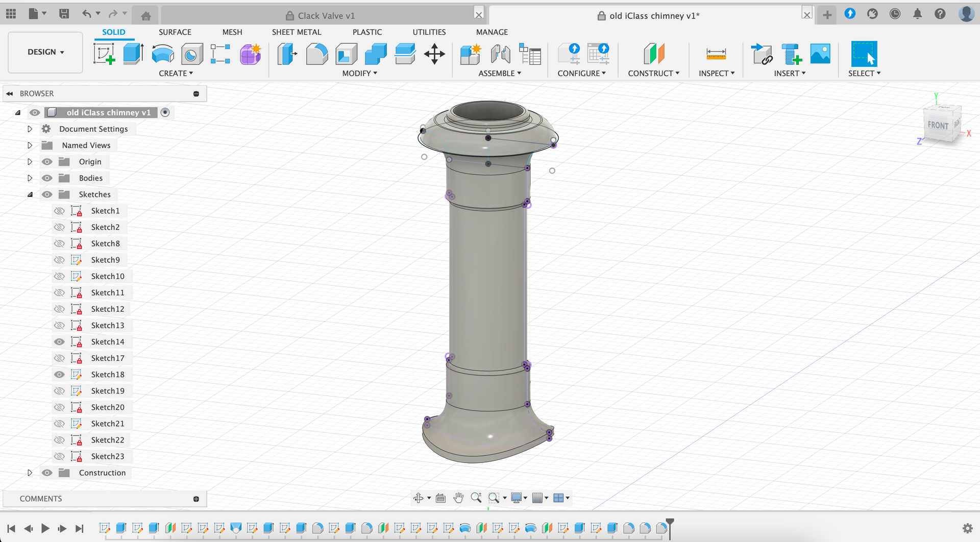
Task: Click the FRONT face of the ViewCube
Action: (938, 125)
